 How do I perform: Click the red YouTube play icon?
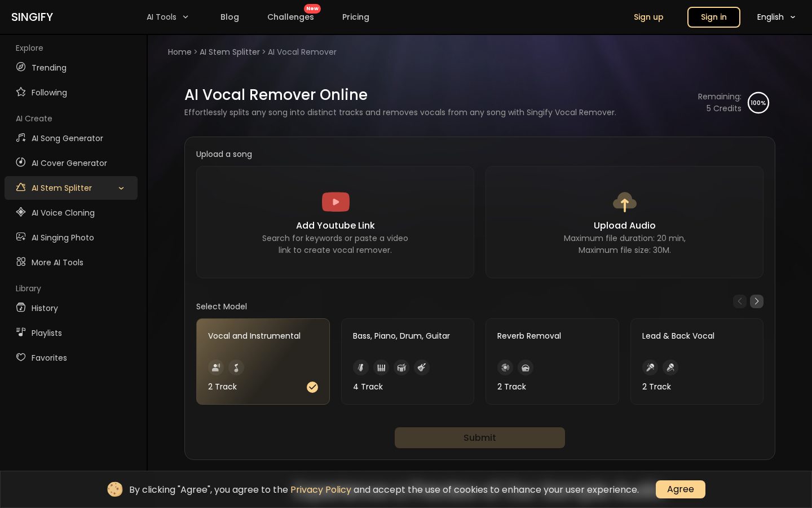coord(336,202)
